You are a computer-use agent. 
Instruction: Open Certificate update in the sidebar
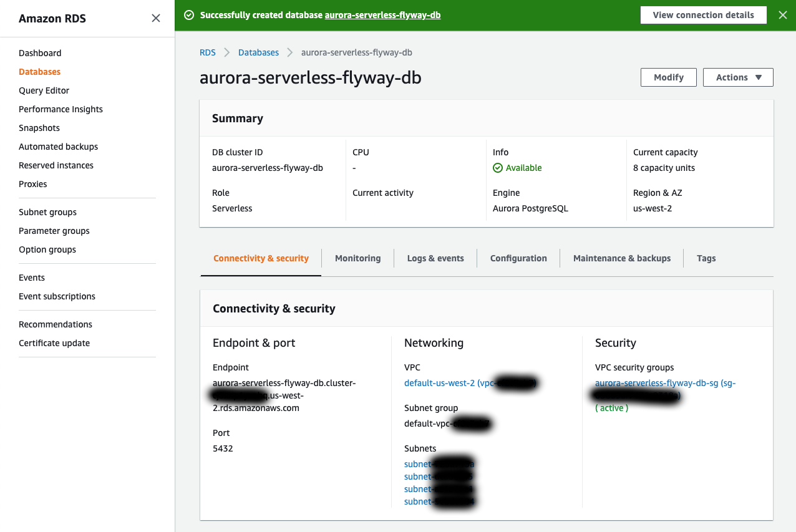54,343
